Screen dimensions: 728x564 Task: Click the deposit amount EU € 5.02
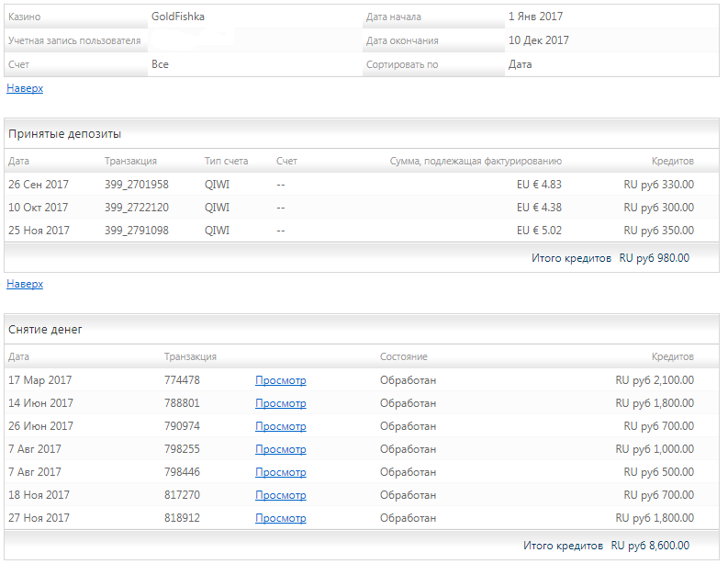click(x=539, y=231)
